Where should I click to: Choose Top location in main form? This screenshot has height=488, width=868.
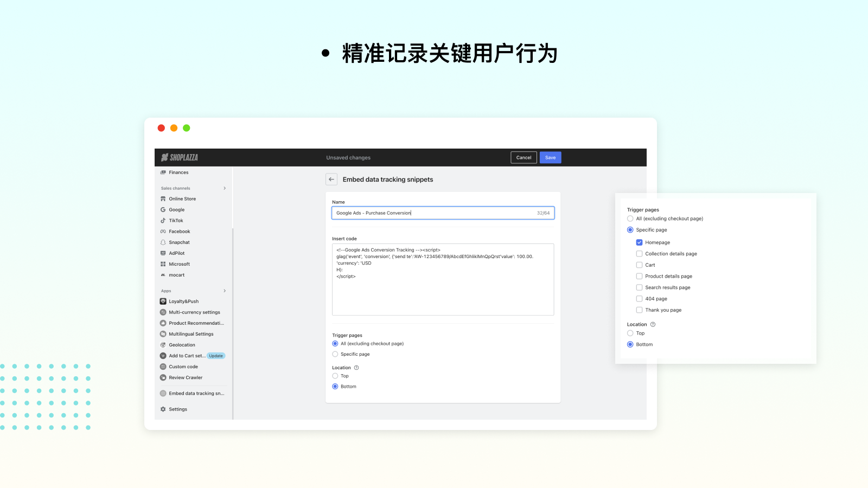tap(335, 376)
